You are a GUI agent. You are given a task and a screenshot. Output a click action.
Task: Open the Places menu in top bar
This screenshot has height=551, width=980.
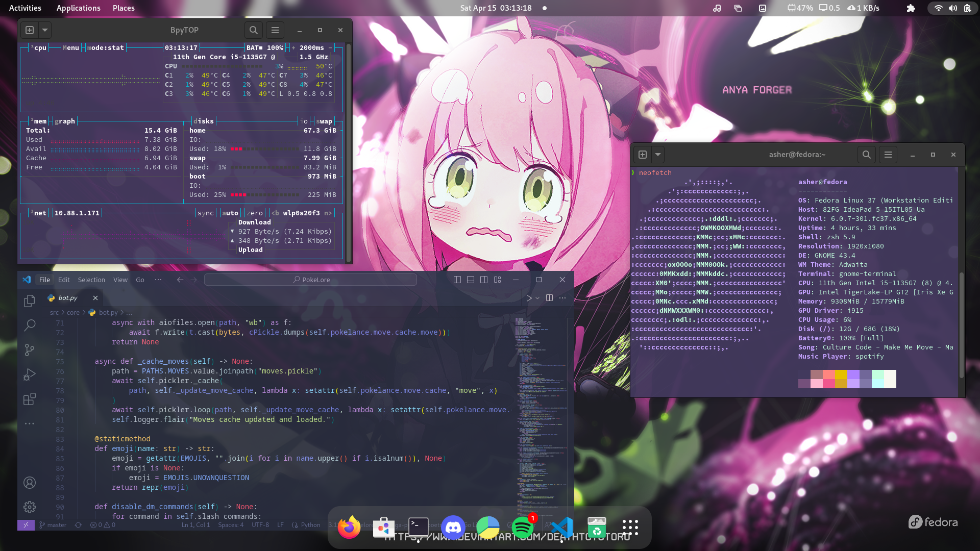tap(124, 8)
